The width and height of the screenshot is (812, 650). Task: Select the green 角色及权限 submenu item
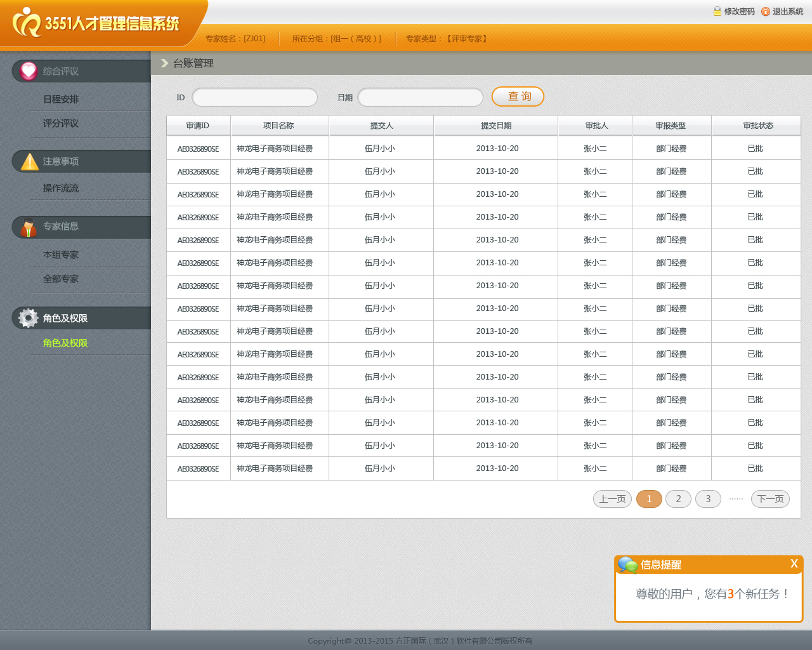tap(65, 343)
